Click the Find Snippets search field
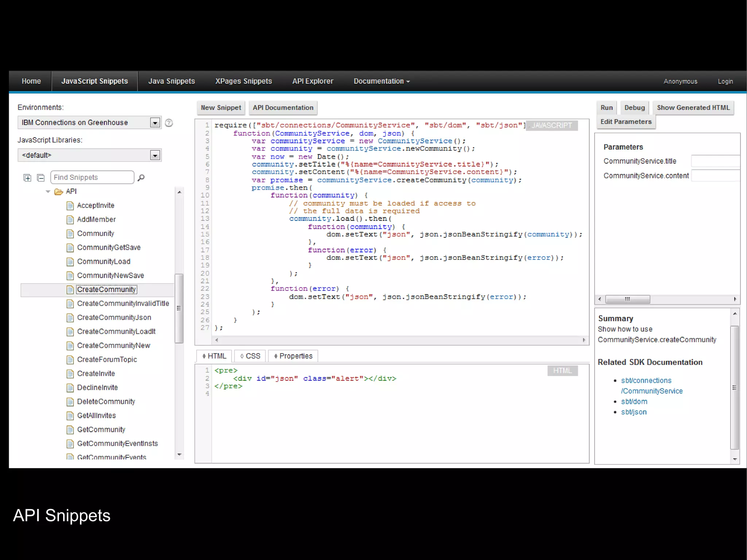Viewport: 747px width, 560px height. 92,178
